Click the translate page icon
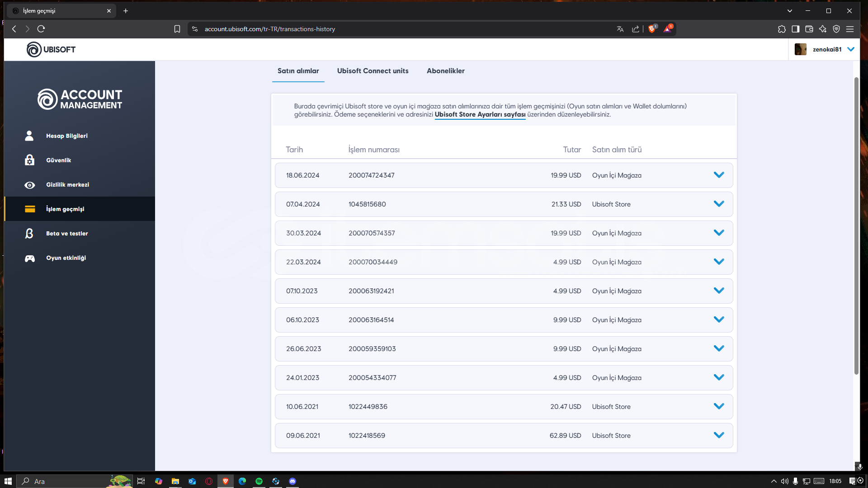The image size is (868, 488). tap(620, 29)
